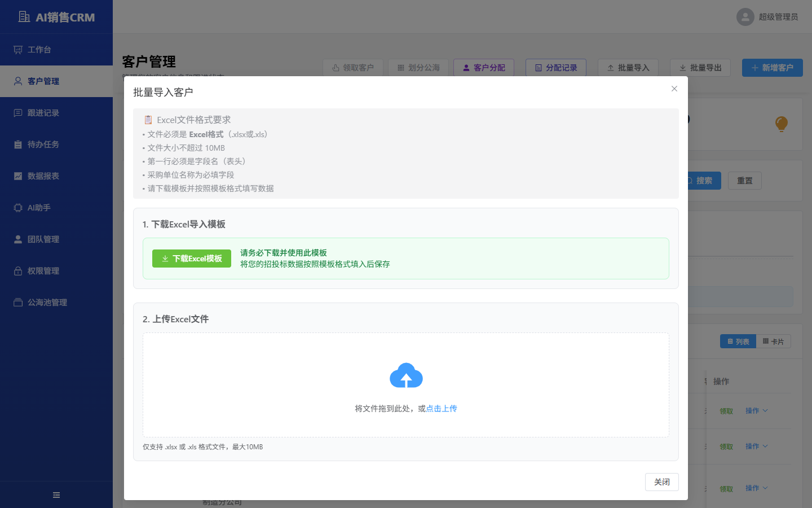Click 领取 in the first table row
The width and height of the screenshot is (812, 508).
coord(726,411)
